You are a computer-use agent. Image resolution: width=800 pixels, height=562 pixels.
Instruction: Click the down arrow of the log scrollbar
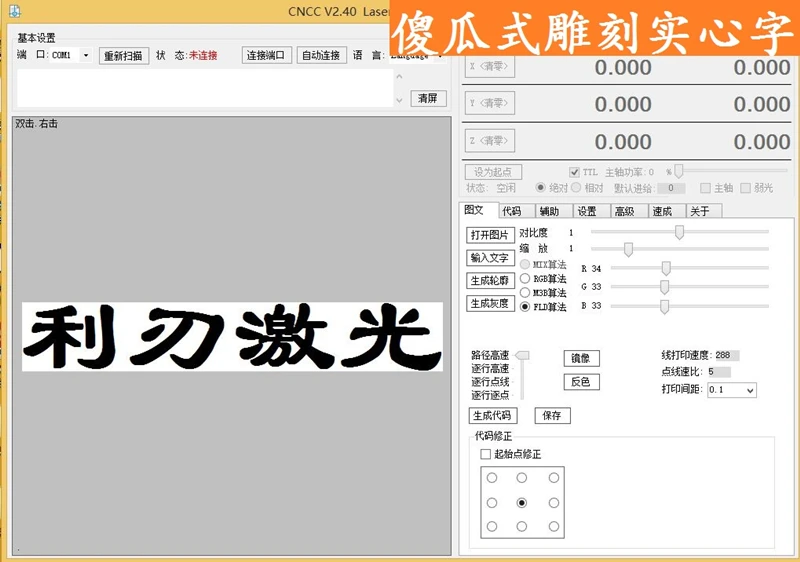coord(399,100)
